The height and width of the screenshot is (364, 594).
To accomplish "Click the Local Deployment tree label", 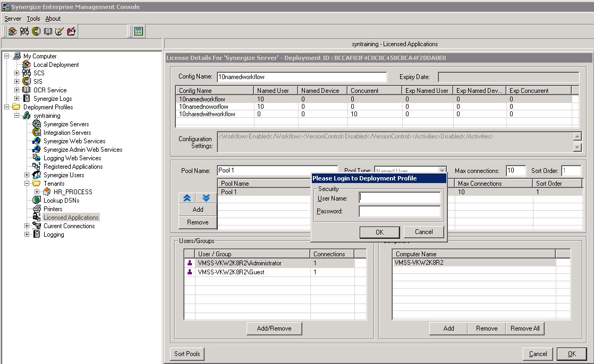I will (56, 65).
